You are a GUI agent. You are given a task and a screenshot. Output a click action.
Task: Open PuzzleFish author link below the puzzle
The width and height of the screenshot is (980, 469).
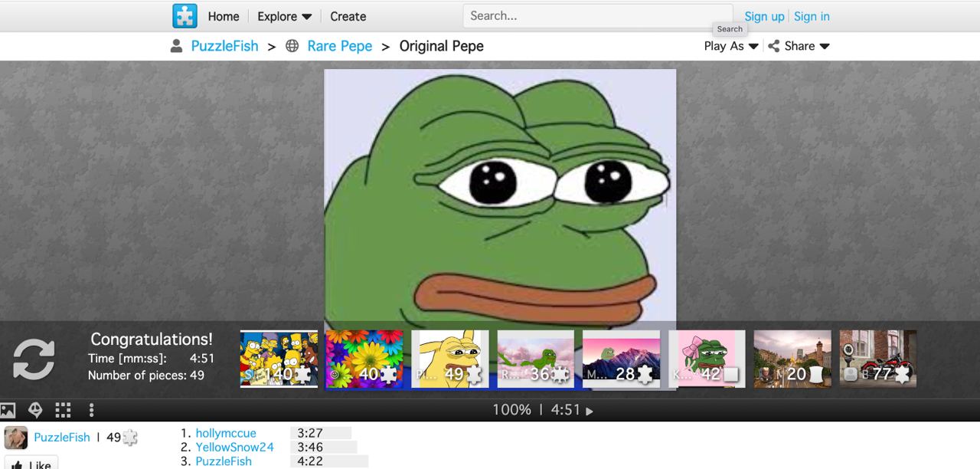(62, 438)
